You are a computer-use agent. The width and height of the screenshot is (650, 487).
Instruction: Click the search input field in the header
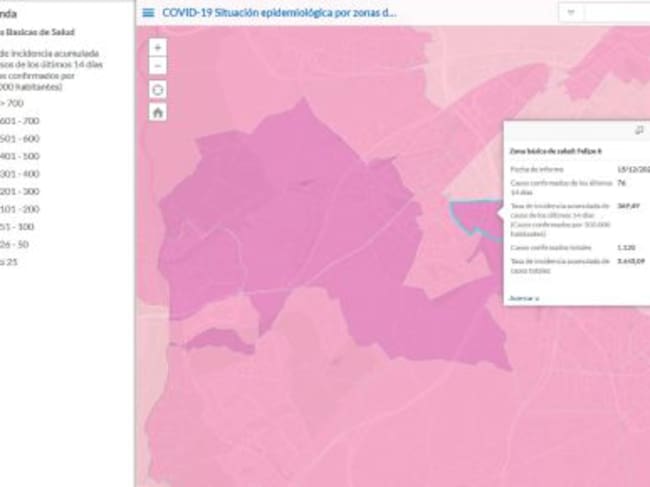(617, 13)
